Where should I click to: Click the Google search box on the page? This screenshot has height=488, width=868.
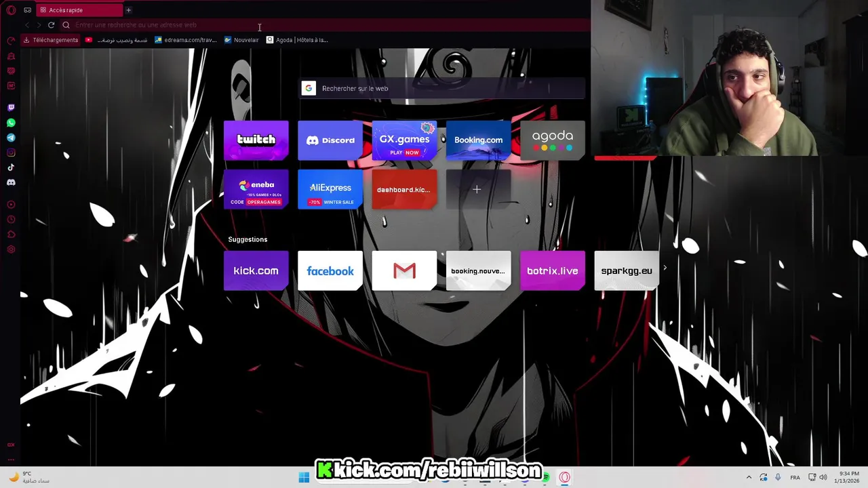click(x=442, y=88)
